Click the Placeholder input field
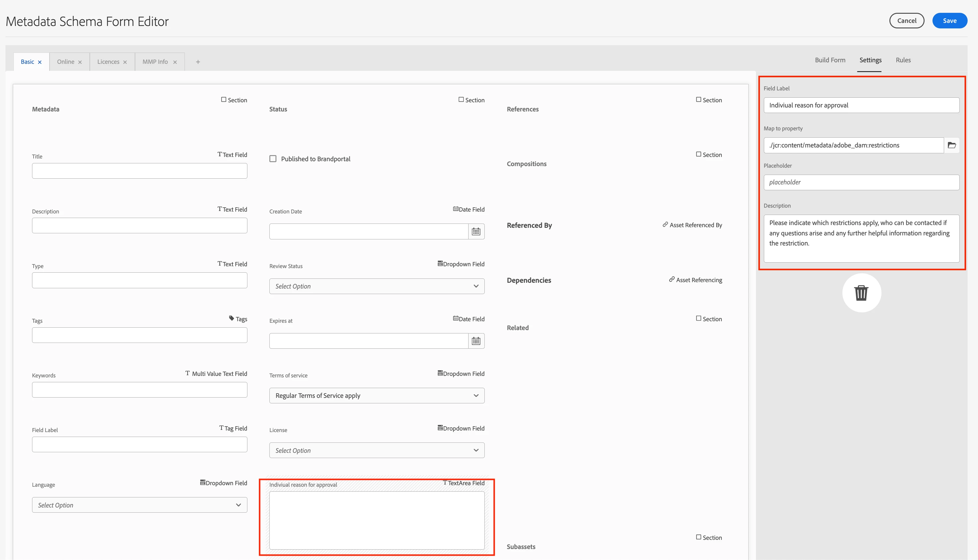This screenshot has height=560, width=978. pyautogui.click(x=861, y=182)
